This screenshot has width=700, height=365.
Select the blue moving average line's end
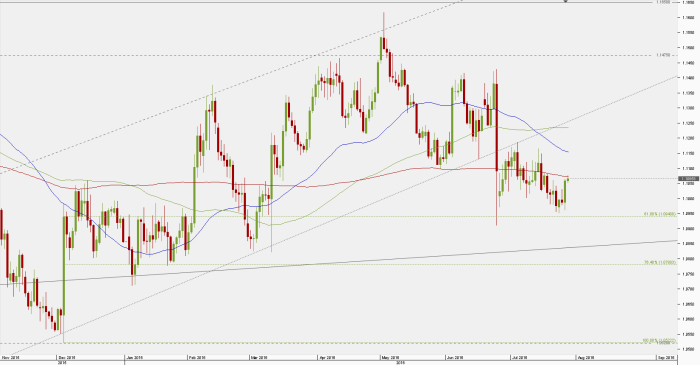click(567, 152)
